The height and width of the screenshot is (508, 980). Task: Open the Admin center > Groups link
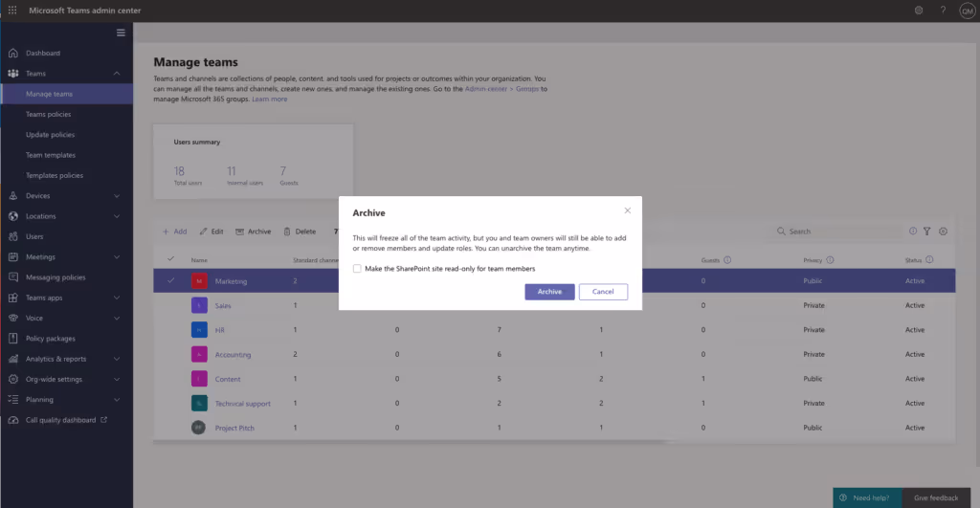click(x=501, y=89)
